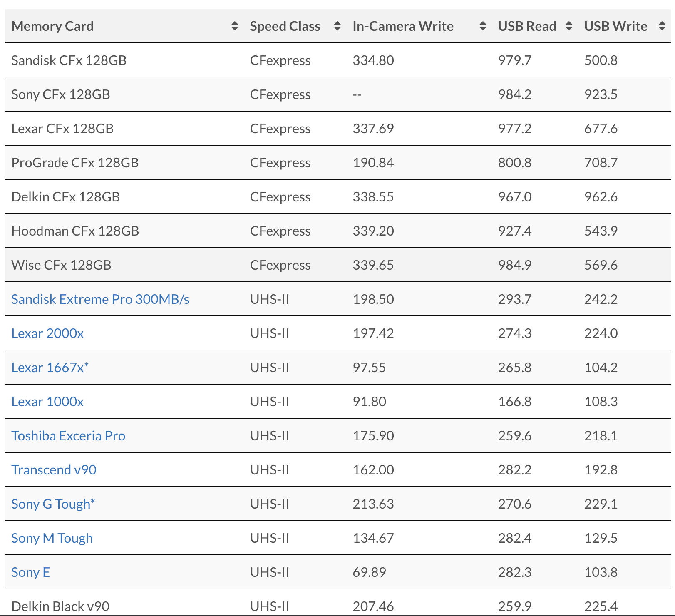Click the 979.7 USB read value
This screenshot has height=616, width=675.
coord(515,60)
